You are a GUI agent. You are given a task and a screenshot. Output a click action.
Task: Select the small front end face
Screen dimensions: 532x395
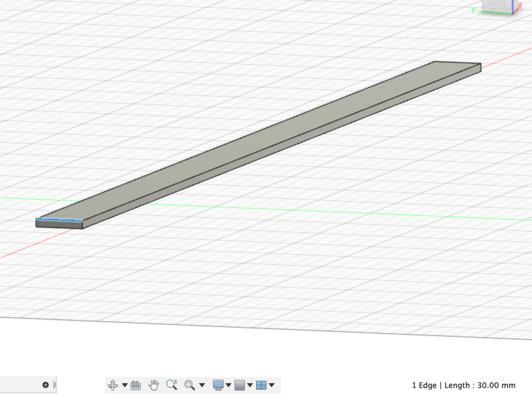coord(59,224)
